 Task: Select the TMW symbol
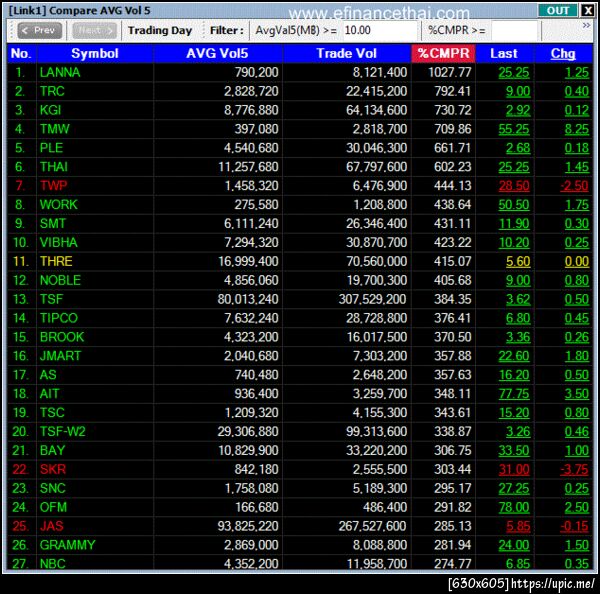[55, 129]
